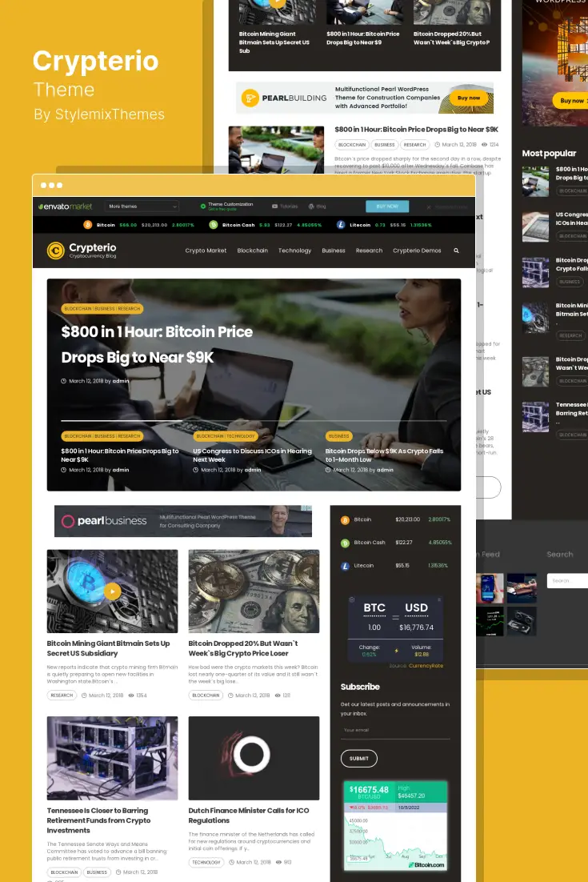Click the pearl business ring logo

pyautogui.click(x=68, y=522)
